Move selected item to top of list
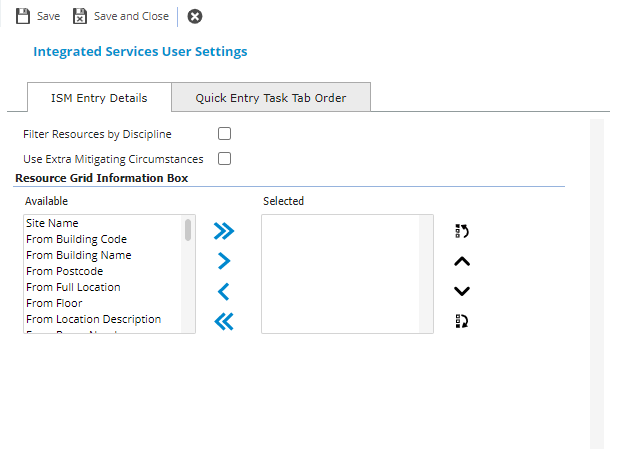The image size is (620, 464). coord(461,231)
